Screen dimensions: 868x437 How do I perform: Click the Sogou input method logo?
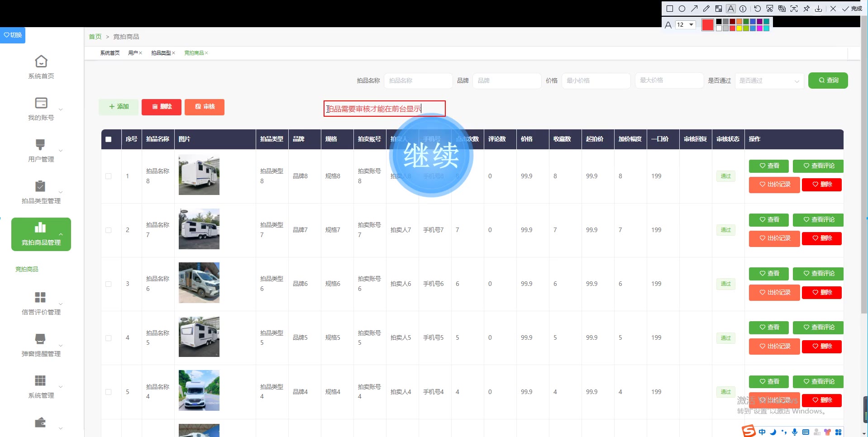click(x=749, y=431)
